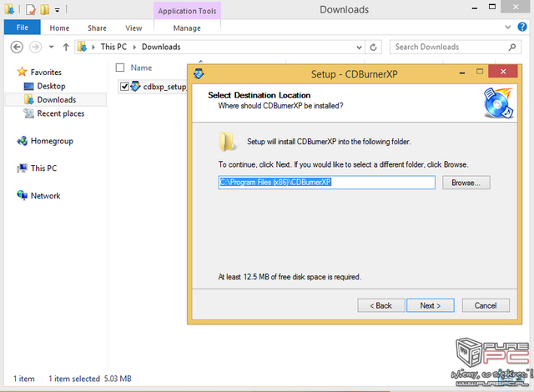Click This PC in the address breadcrumb
This screenshot has height=392, width=534.
click(113, 47)
